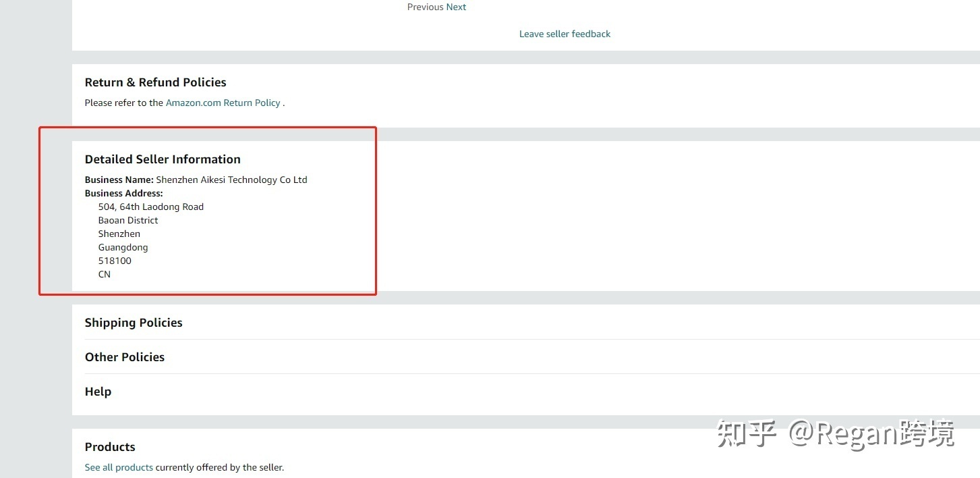
Task: Open See all products link
Action: pyautogui.click(x=119, y=467)
